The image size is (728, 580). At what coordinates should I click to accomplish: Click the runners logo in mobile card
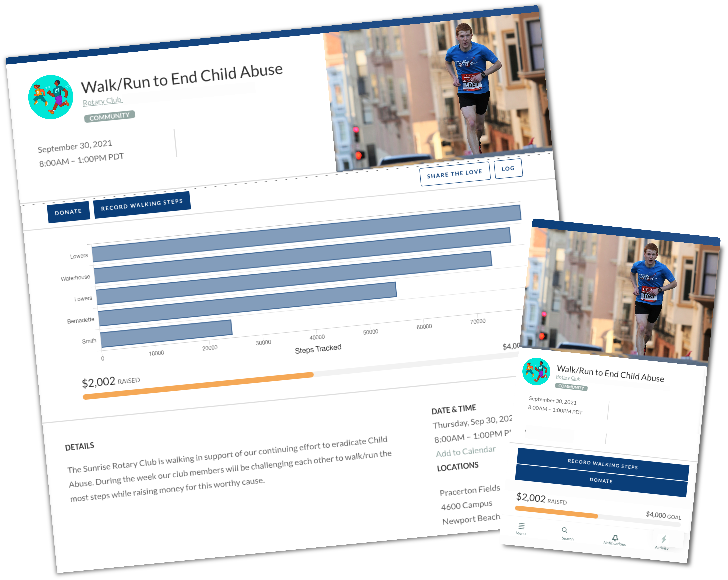(x=536, y=371)
